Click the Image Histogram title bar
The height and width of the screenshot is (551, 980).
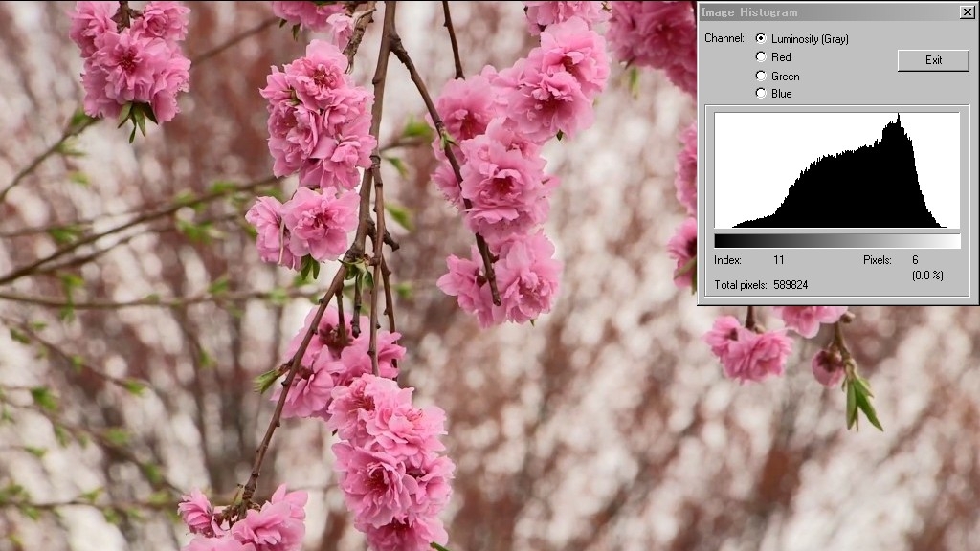(x=829, y=11)
